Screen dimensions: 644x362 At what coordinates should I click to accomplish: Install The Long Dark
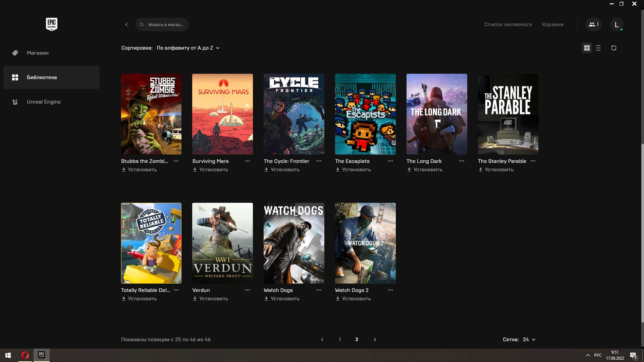coord(425,170)
